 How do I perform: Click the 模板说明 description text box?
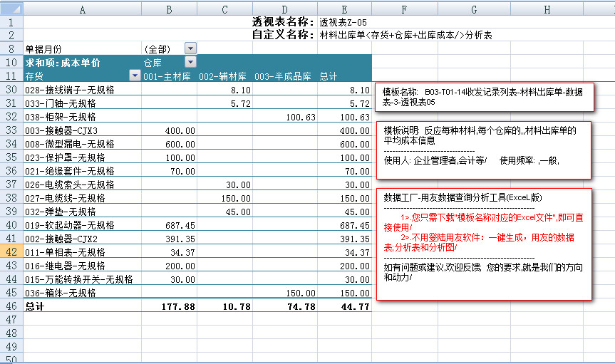[x=484, y=151]
